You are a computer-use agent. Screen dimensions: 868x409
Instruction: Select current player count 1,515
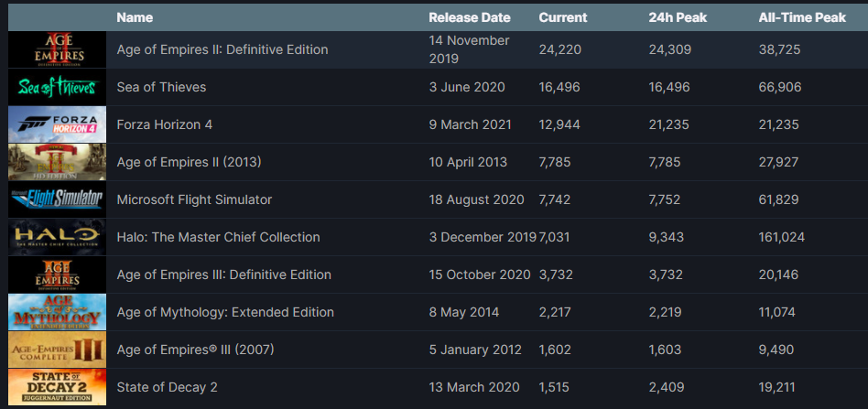coord(554,387)
